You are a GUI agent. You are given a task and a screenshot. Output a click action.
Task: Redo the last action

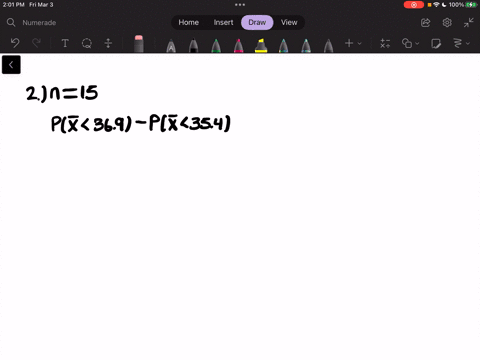(x=36, y=43)
